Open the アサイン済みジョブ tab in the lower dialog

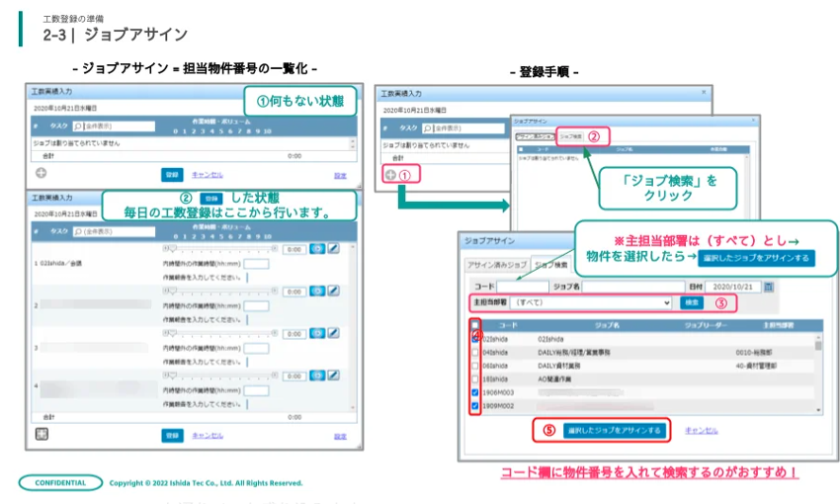pyautogui.click(x=497, y=265)
